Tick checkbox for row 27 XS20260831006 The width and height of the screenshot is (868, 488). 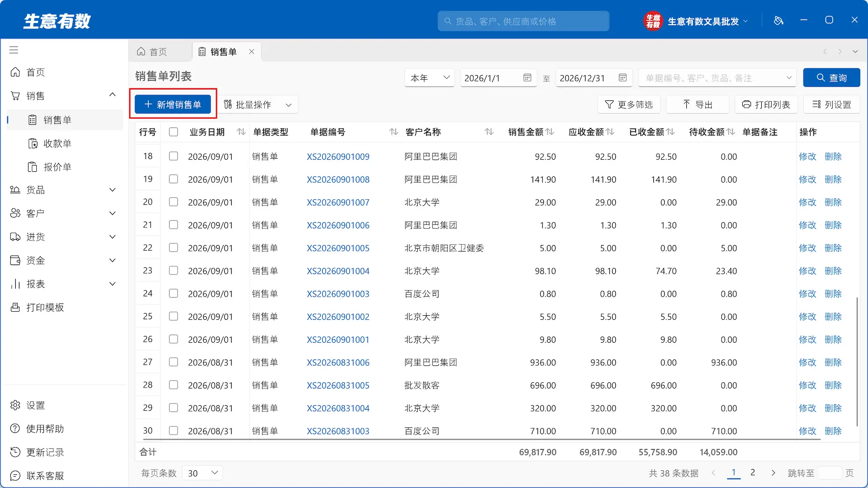173,362
